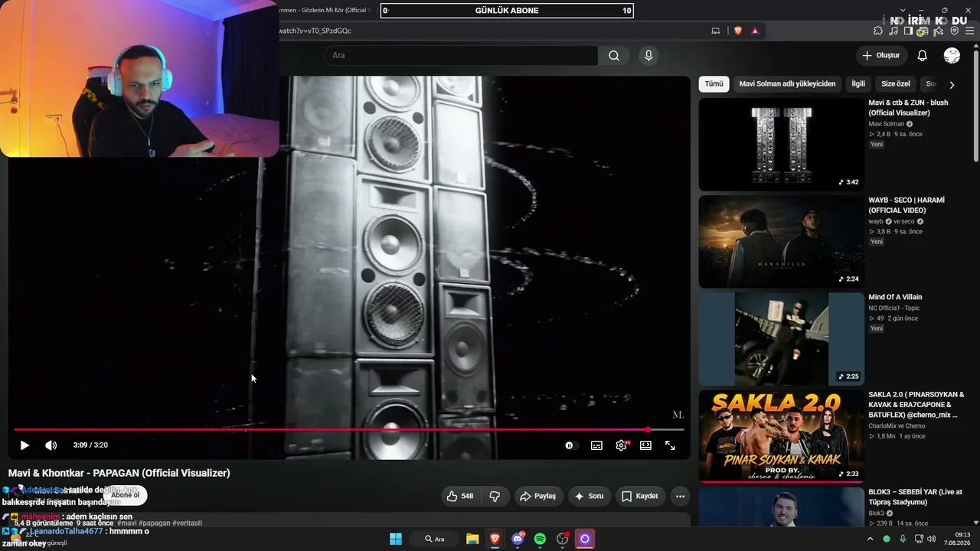Open the browser extensions puzzle icon
The width and height of the screenshot is (980, 551).
pyautogui.click(x=878, y=31)
